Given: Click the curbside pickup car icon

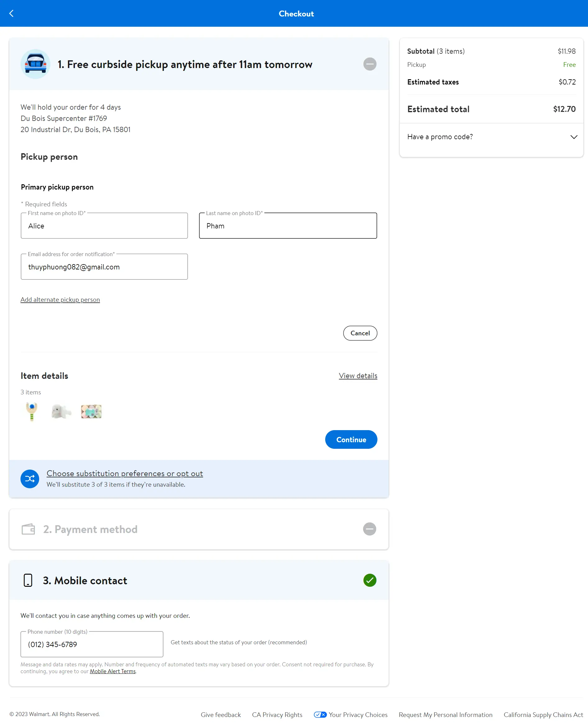Looking at the screenshot, I should click(35, 64).
